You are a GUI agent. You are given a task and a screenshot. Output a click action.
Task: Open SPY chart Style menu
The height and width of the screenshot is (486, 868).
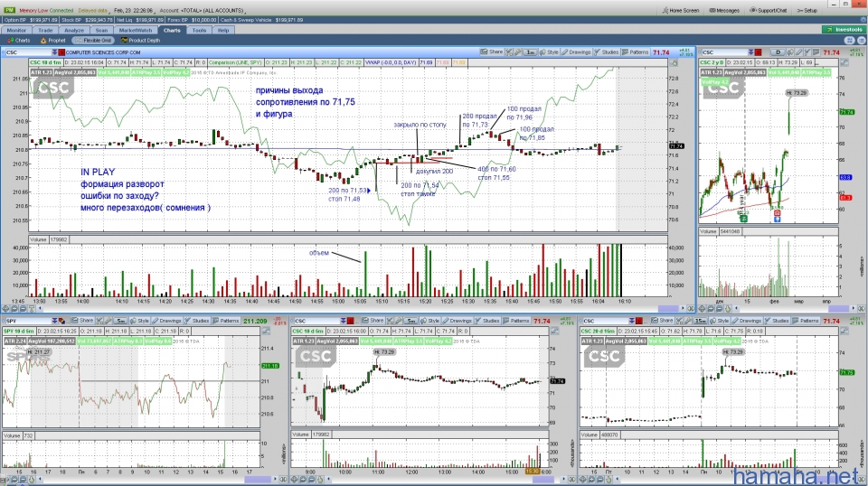tap(140, 320)
